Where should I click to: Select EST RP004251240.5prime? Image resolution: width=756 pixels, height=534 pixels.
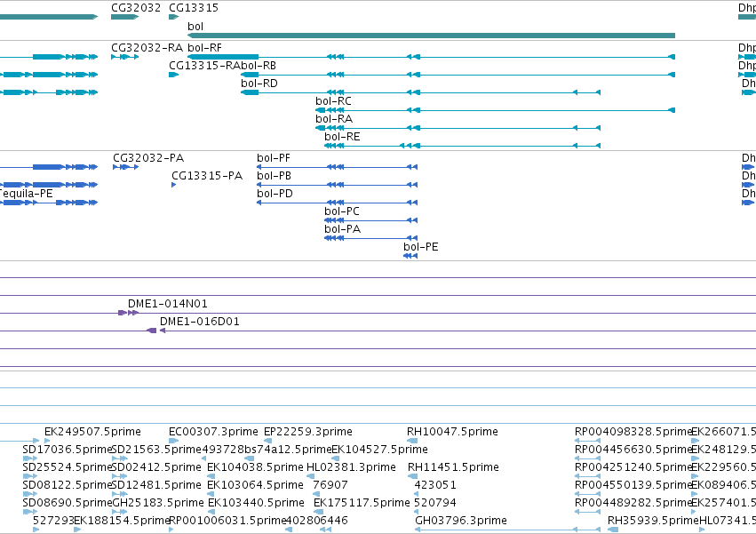pos(634,467)
